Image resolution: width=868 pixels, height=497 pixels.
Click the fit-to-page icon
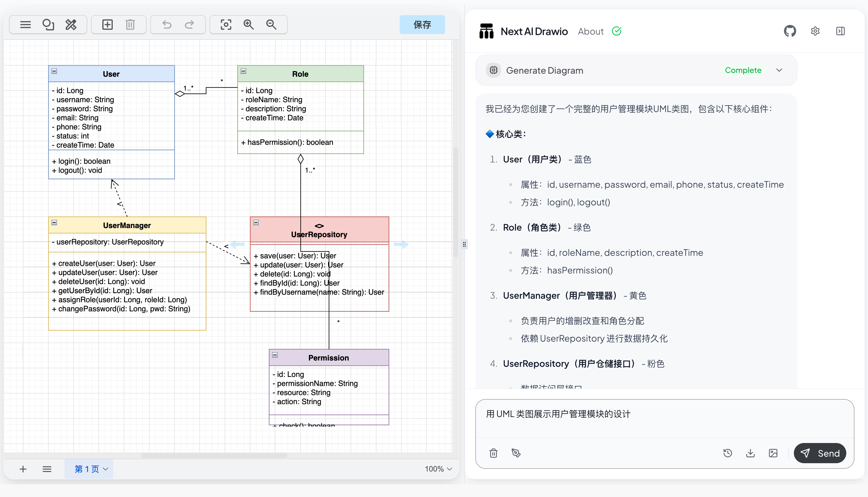[226, 24]
